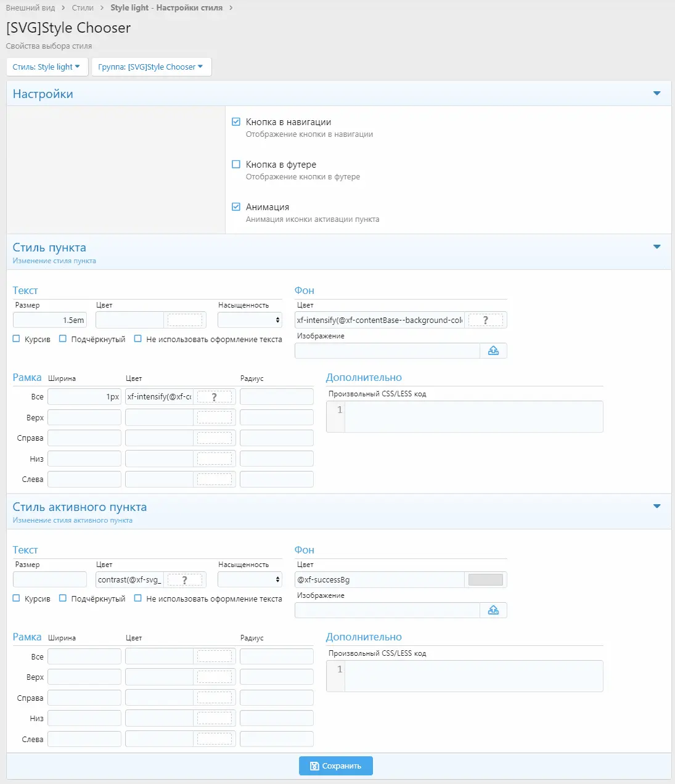
Task: Click question-mark color picker beside xf-intensify background color
Action: coord(485,320)
